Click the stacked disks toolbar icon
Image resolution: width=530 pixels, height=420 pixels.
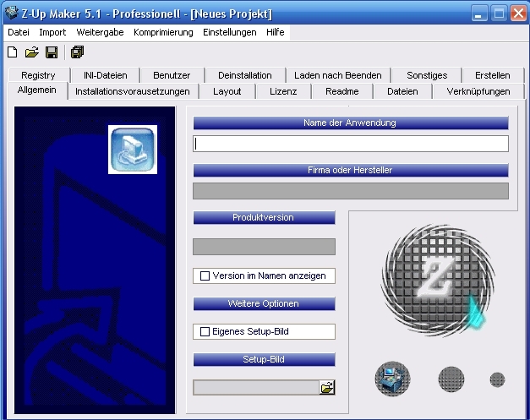[77, 52]
